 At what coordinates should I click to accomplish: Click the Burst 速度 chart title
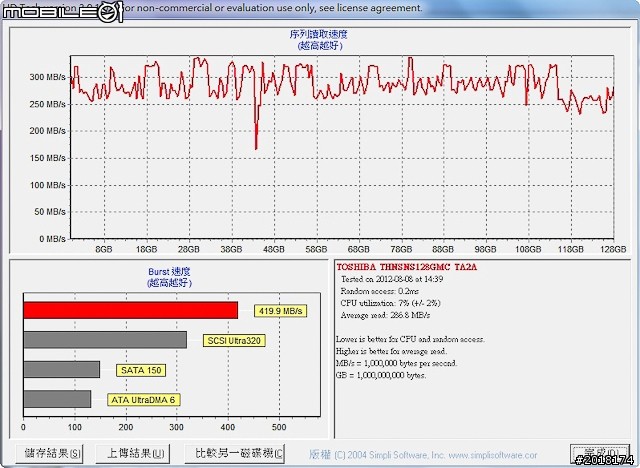(165, 272)
